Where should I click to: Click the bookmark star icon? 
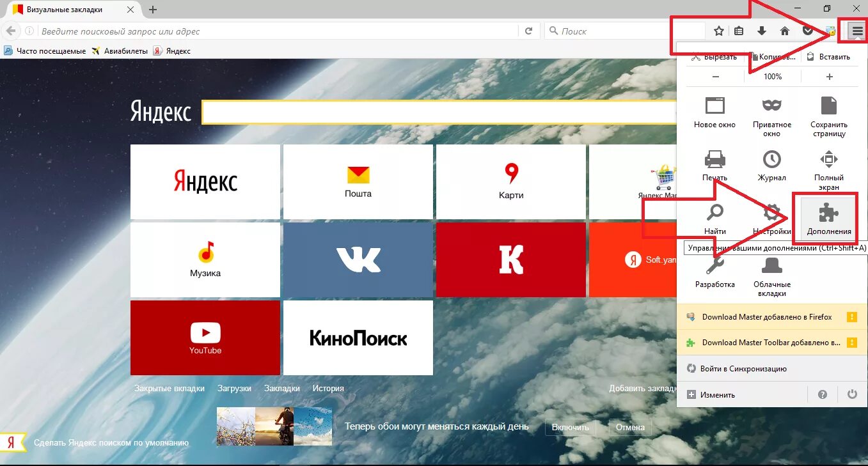pos(719,31)
